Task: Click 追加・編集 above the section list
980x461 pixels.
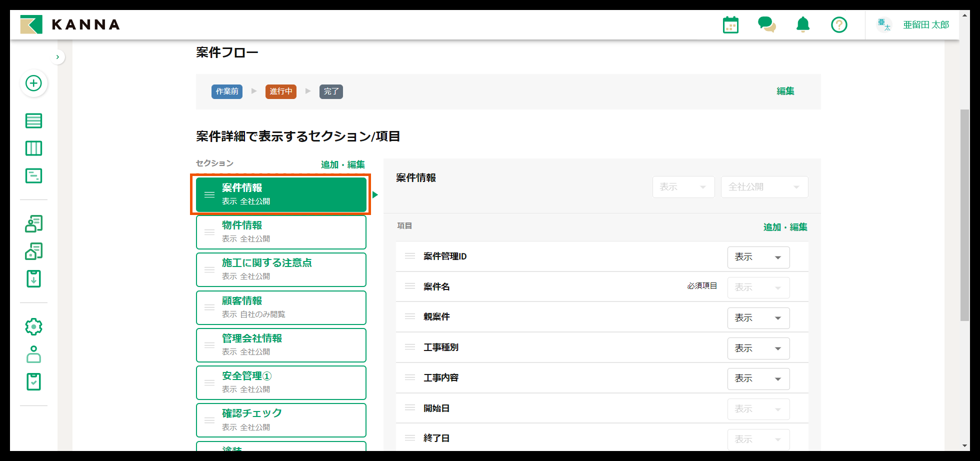Action: point(342,164)
